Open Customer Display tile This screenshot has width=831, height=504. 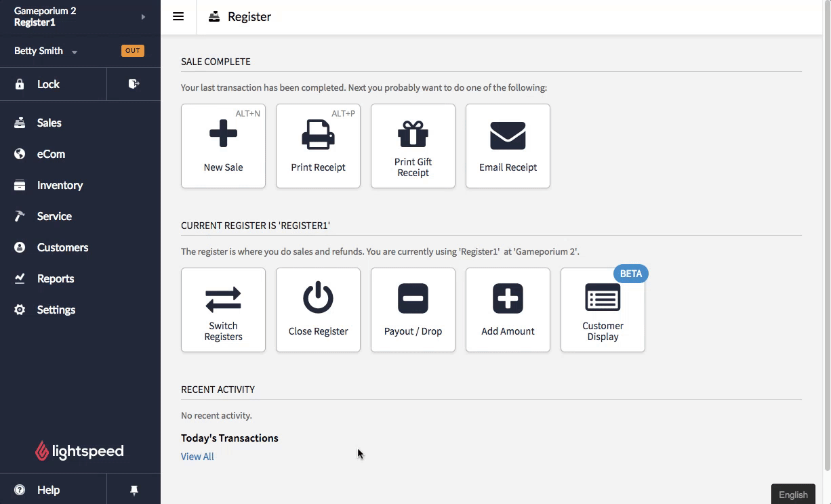coord(603,310)
